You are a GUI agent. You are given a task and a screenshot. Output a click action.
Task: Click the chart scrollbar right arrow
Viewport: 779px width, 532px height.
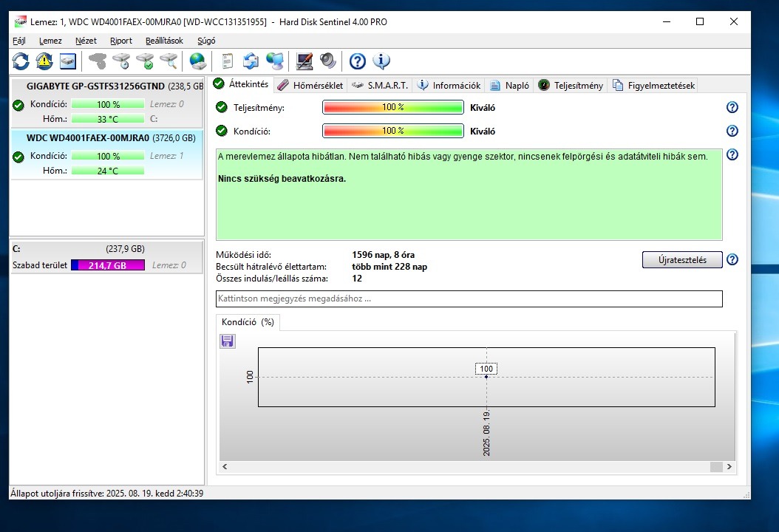tap(729, 466)
